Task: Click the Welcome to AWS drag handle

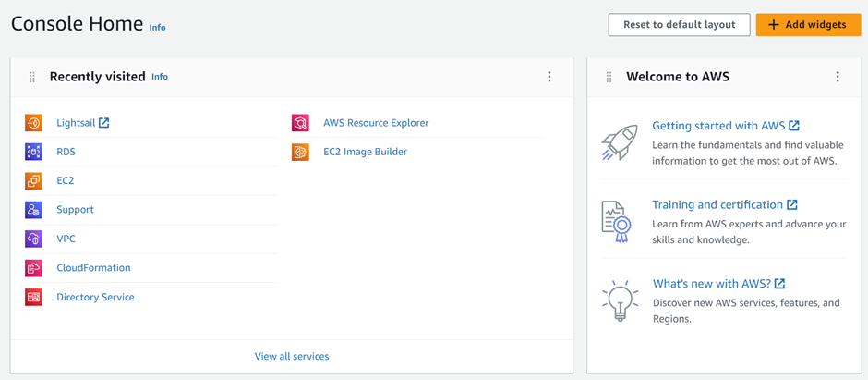Action: [x=609, y=77]
